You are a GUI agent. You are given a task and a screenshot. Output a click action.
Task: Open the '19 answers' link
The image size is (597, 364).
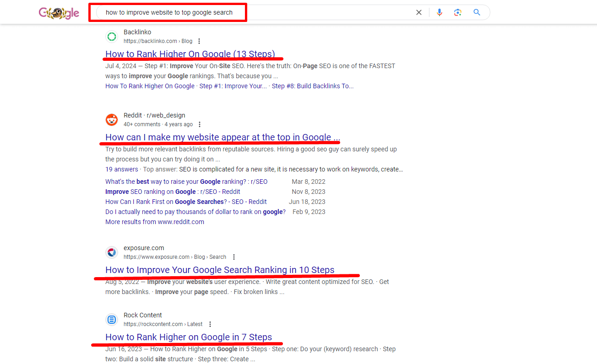(x=122, y=169)
